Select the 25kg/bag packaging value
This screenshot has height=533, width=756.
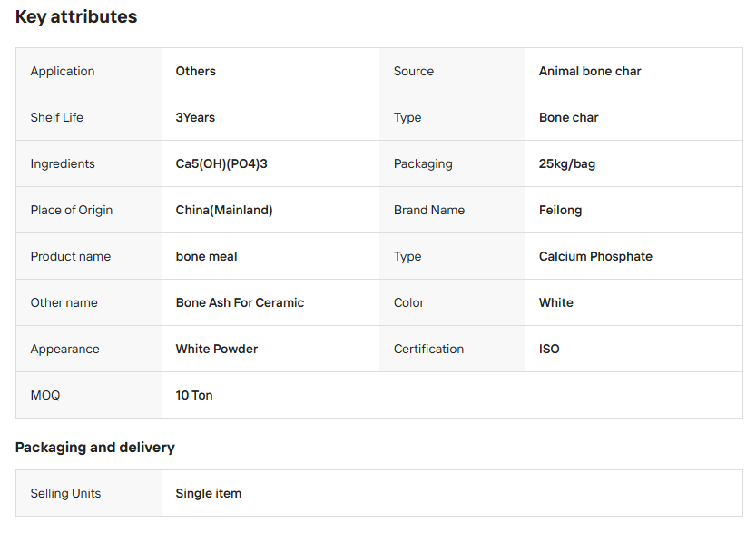tap(567, 163)
